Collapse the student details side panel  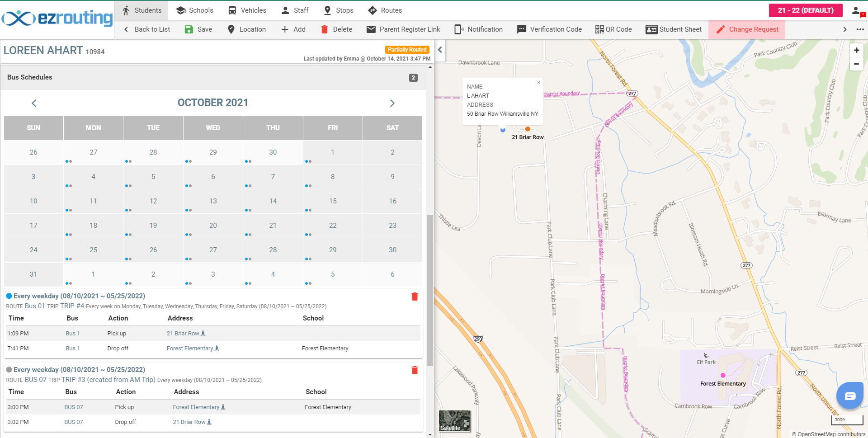point(440,50)
